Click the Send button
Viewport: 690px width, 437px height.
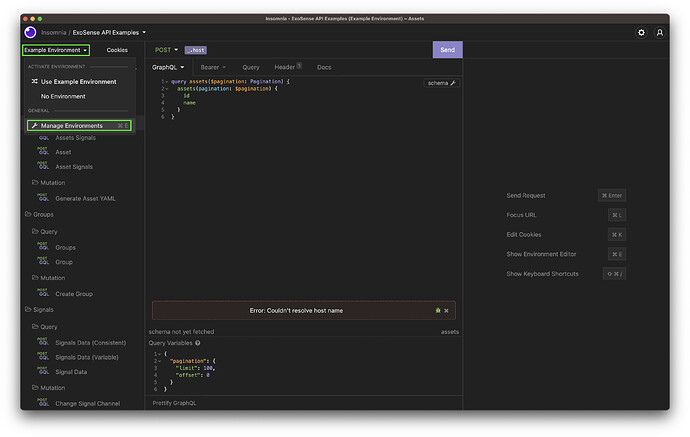click(x=448, y=50)
